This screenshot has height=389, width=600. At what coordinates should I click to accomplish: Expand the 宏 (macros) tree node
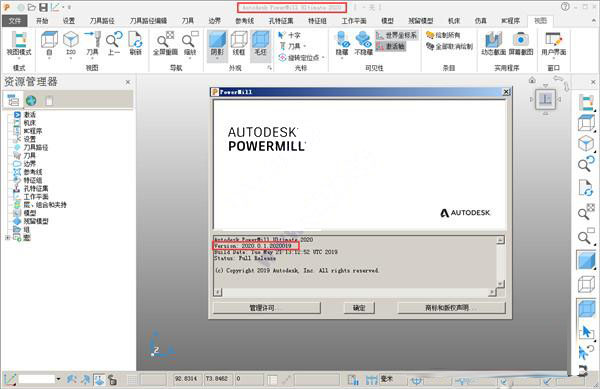7,238
